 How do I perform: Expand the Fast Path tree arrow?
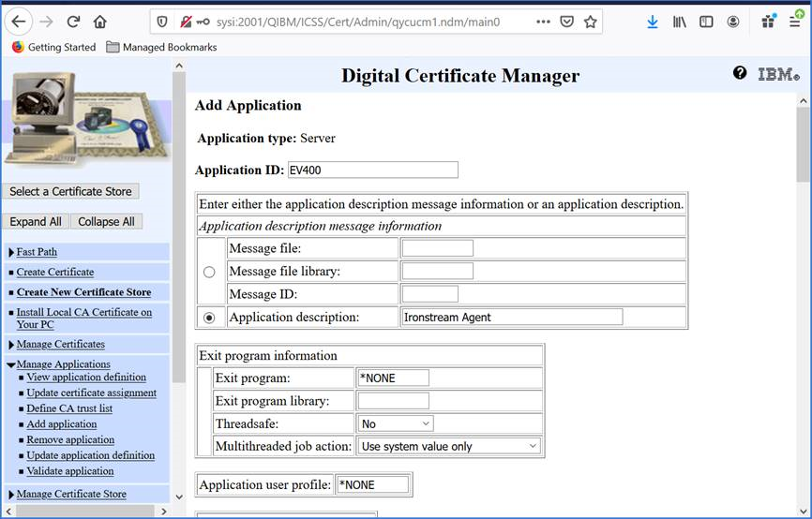click(x=11, y=253)
